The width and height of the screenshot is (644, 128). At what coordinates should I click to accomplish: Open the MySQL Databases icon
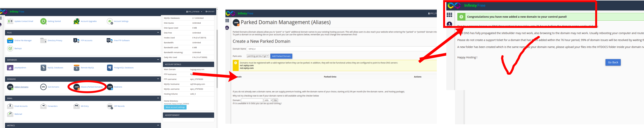(x=43, y=68)
